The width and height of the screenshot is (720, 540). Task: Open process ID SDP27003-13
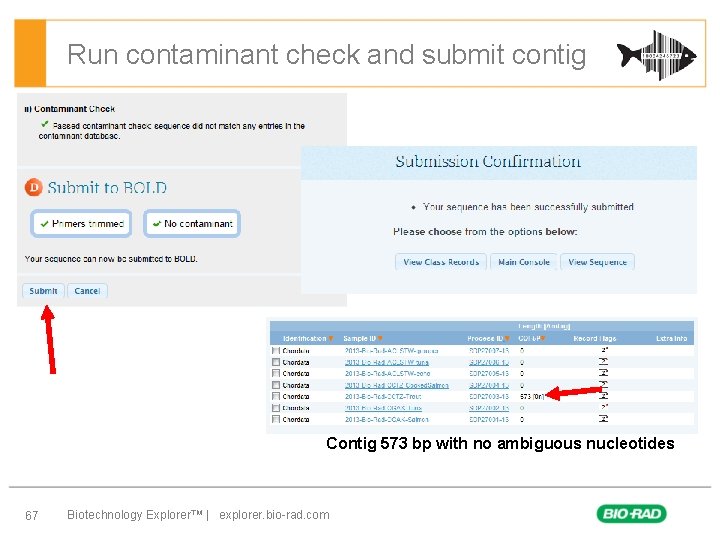pos(489,396)
